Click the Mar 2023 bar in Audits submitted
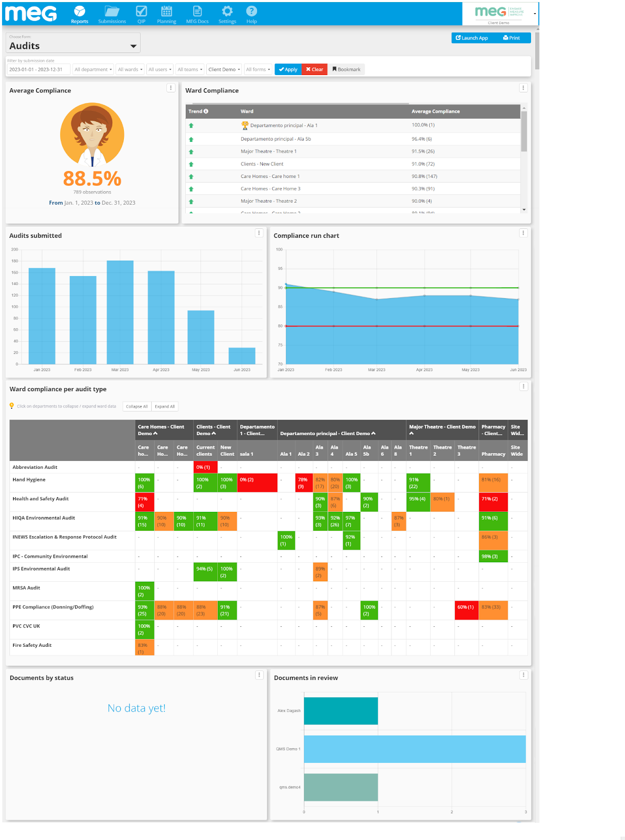 [x=120, y=312]
